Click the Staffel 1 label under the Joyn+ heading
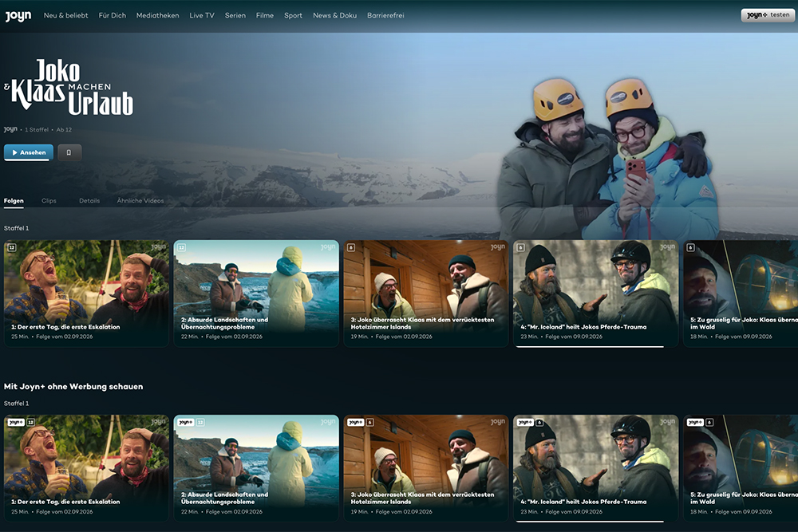The width and height of the screenshot is (798, 532). pos(16,404)
